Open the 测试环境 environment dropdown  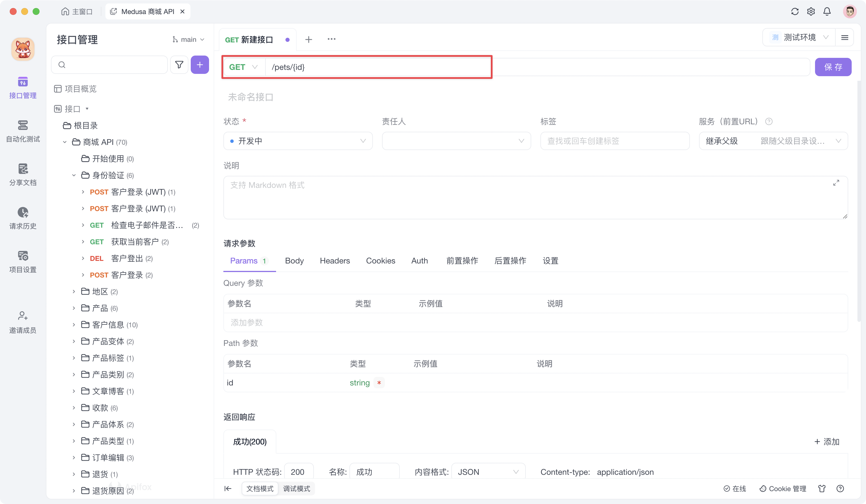(799, 38)
